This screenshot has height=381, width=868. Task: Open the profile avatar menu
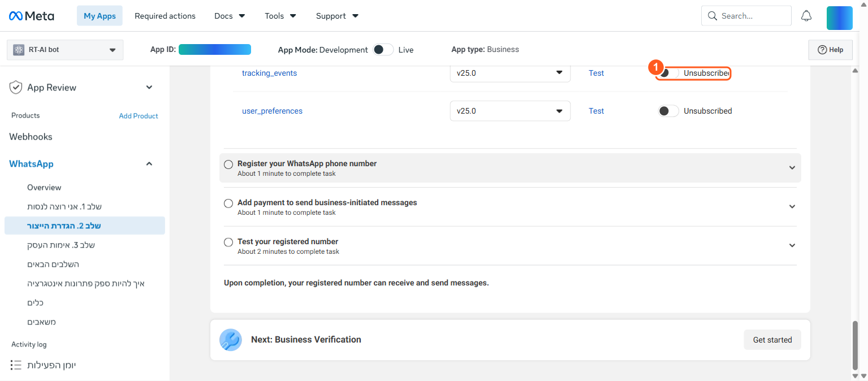(x=839, y=18)
